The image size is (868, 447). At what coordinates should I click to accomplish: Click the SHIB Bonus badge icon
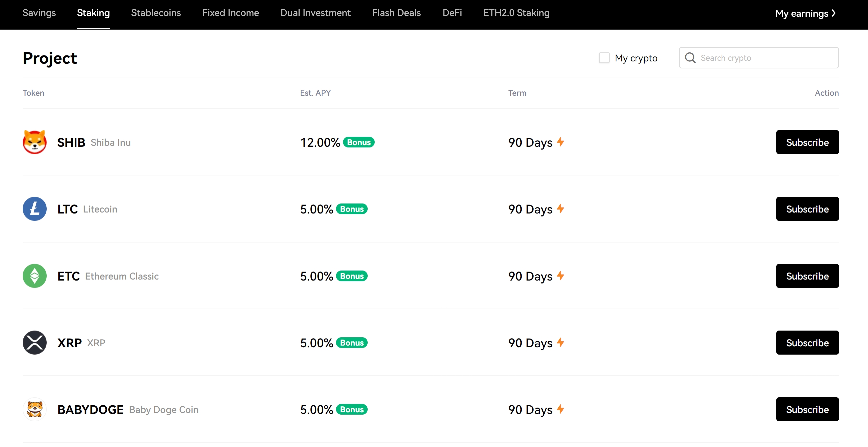click(358, 141)
